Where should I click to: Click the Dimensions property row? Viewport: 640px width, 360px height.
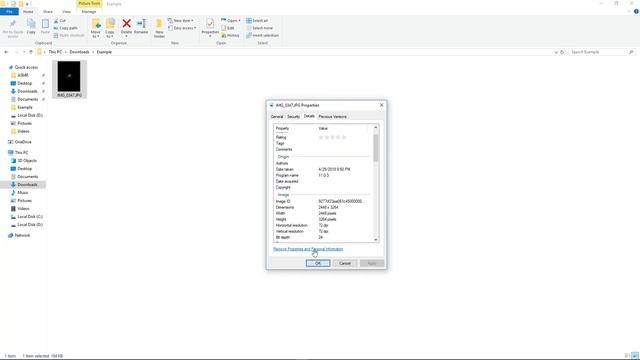[x=322, y=207]
